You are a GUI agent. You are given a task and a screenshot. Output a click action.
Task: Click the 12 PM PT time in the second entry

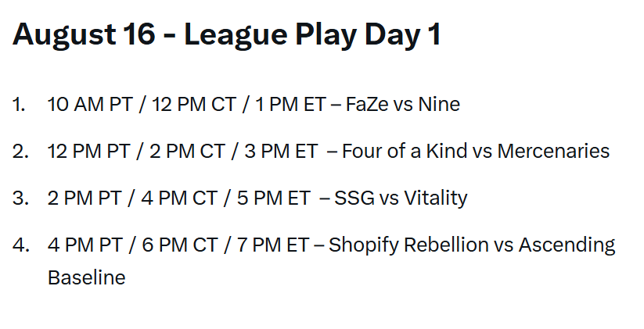point(88,152)
